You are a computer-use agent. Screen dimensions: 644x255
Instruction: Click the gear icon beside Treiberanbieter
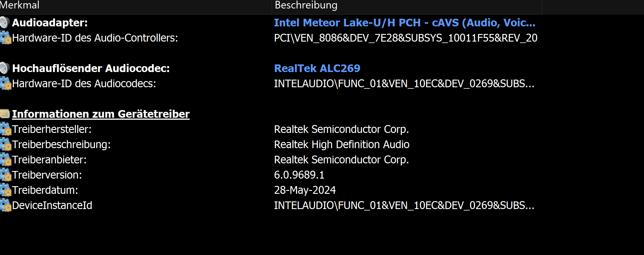pyautogui.click(x=5, y=160)
